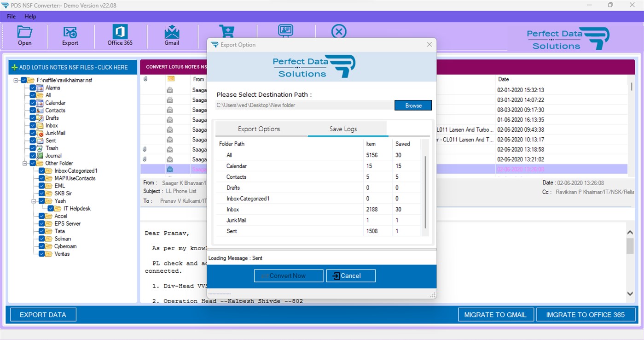Deselect the Calendar folder checkbox
The width and height of the screenshot is (644, 340).
click(x=33, y=102)
